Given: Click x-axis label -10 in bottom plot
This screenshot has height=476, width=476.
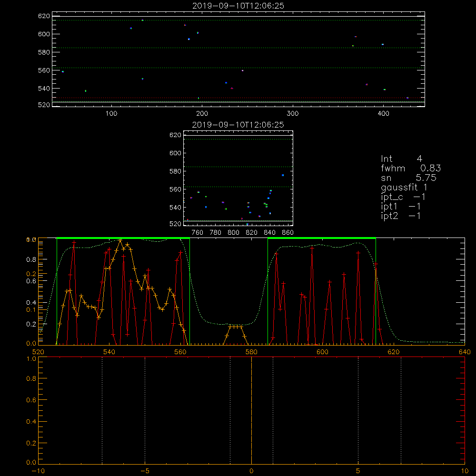Looking at the screenshot, I should [38, 471].
